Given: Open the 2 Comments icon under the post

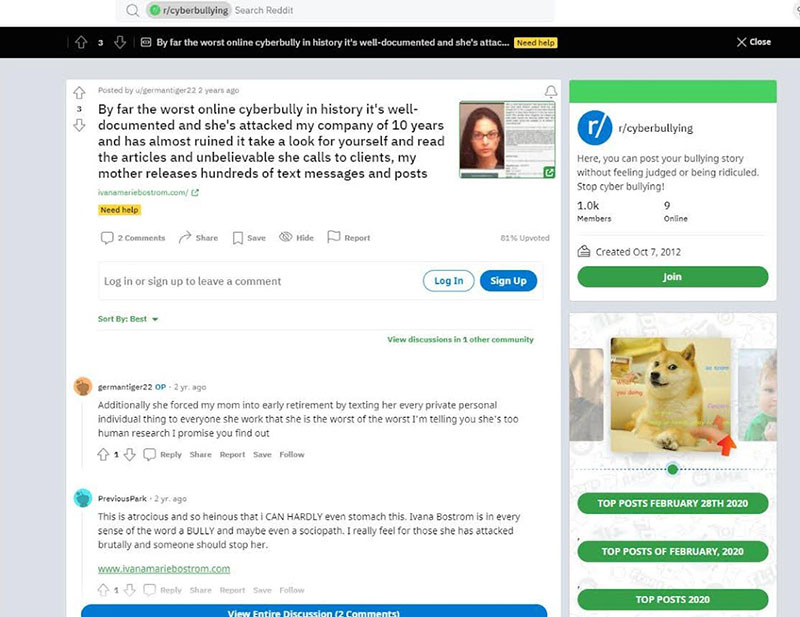Looking at the screenshot, I should coord(107,238).
